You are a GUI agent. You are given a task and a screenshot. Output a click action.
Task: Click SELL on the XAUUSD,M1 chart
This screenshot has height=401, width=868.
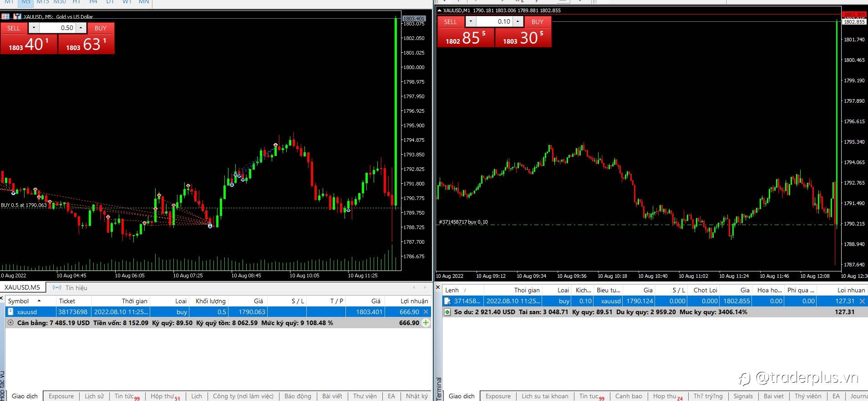(x=451, y=22)
